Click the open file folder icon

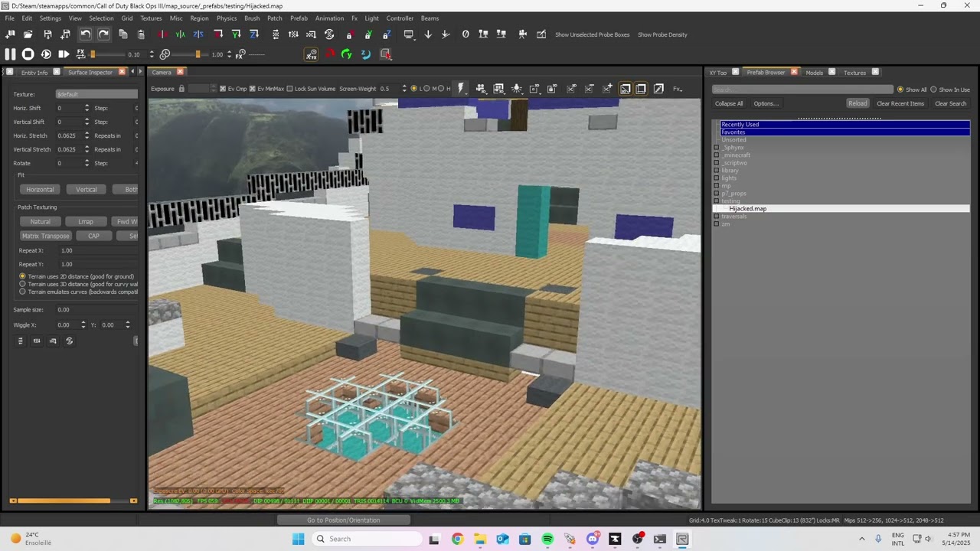click(28, 34)
